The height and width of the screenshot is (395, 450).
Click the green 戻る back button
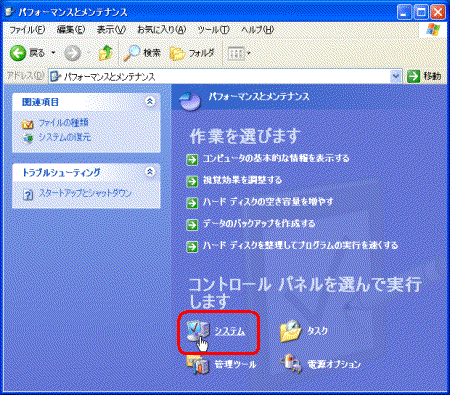[x=18, y=53]
